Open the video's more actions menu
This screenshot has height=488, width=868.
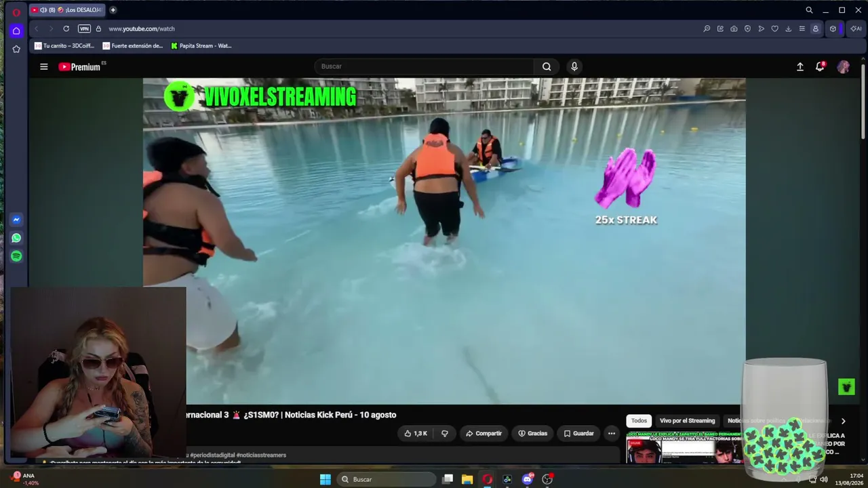[612, 434]
